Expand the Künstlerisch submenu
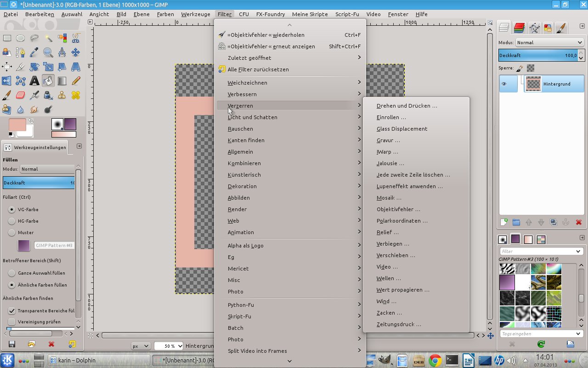This screenshot has width=588, height=368. pos(290,175)
